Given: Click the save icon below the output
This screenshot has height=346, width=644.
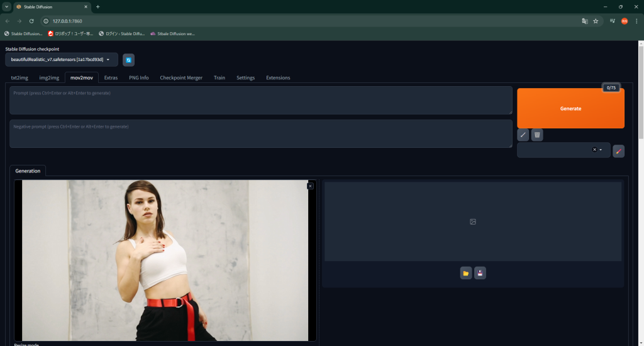Looking at the screenshot, I should (480, 273).
